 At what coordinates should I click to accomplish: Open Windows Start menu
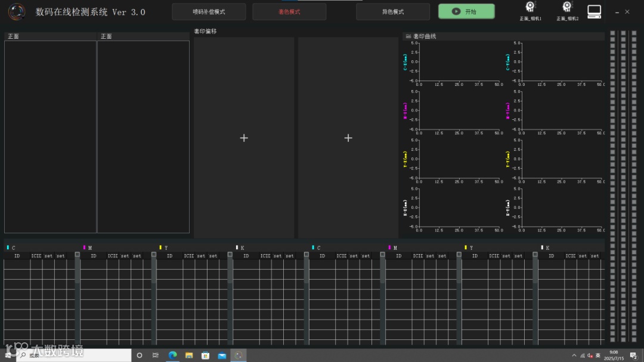(x=8, y=355)
